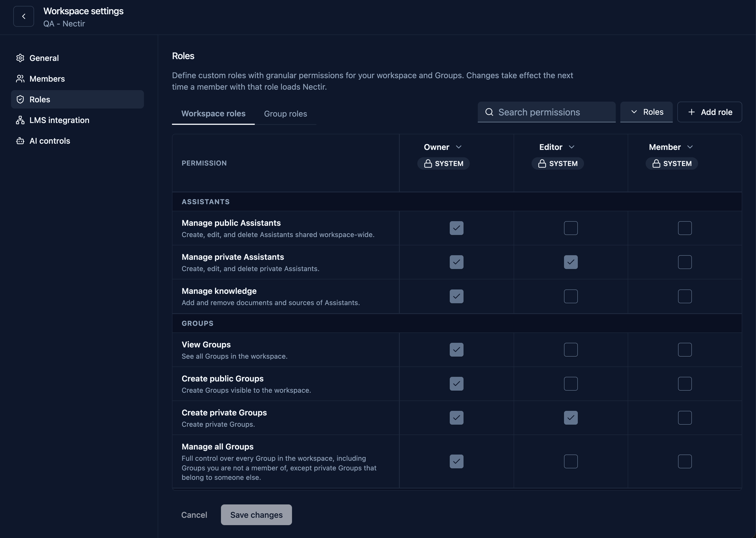
Task: Click the GROUPS section header
Action: [x=198, y=323]
